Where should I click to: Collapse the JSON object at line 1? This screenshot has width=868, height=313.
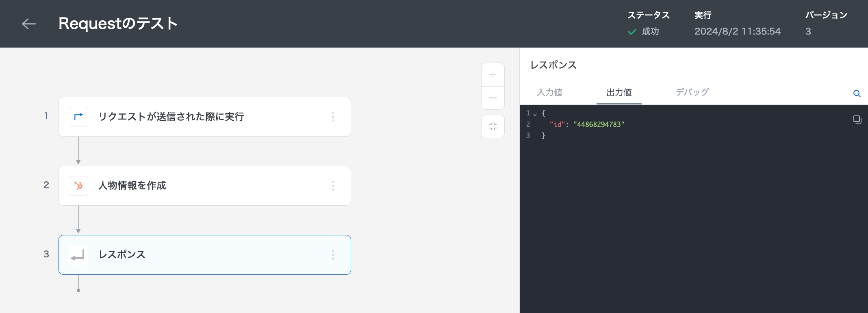tap(535, 114)
